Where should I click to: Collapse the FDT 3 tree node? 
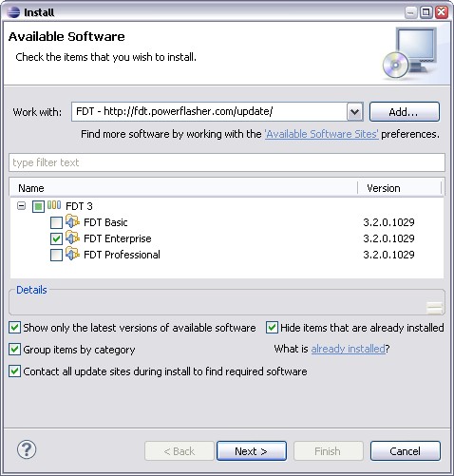pyautogui.click(x=21, y=206)
